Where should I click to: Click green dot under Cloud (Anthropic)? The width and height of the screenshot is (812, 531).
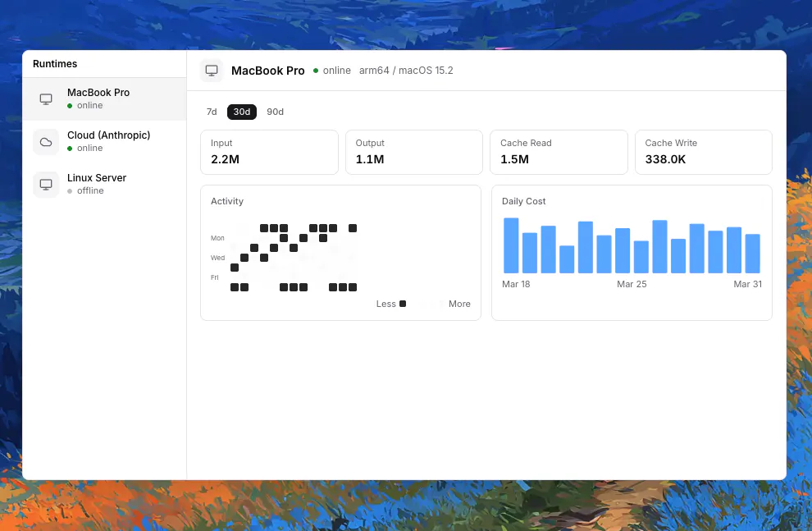[70, 149]
